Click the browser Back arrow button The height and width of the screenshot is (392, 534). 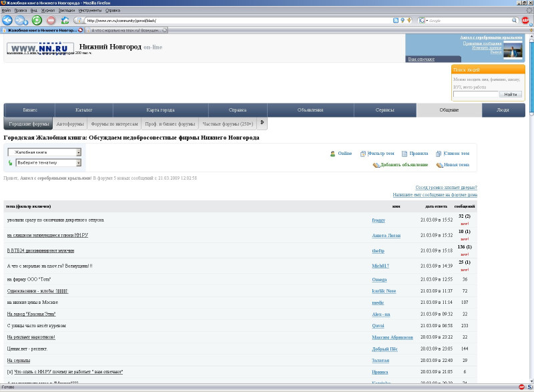click(x=7, y=20)
